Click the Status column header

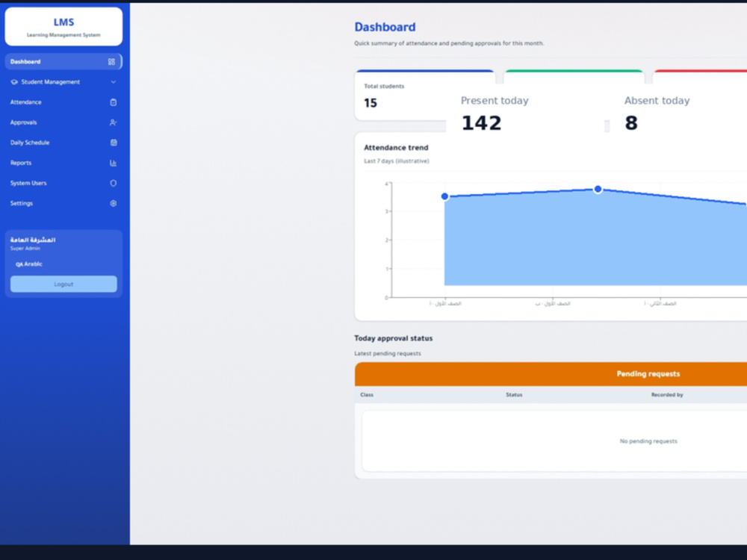point(514,395)
